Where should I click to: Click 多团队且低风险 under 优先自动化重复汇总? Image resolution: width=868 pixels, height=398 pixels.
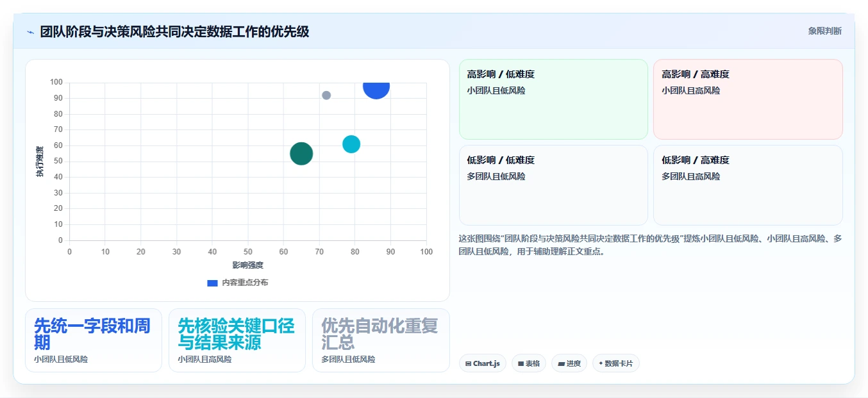pyautogui.click(x=348, y=360)
